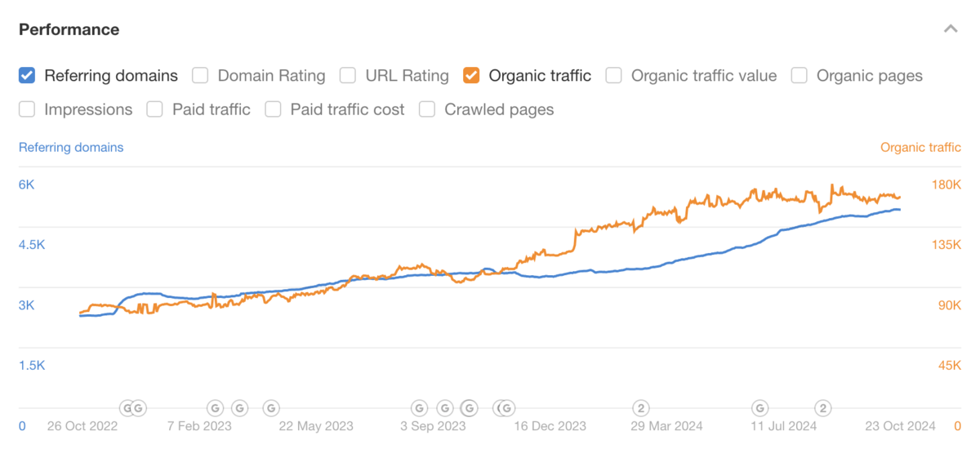This screenshot has height=449, width=980.
Task: Turn on the Impressions checkbox
Action: (x=27, y=109)
